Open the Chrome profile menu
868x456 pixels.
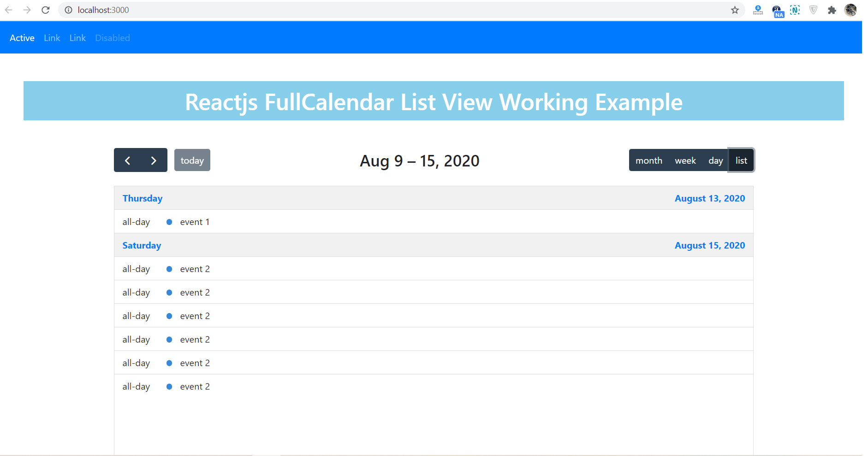850,10
